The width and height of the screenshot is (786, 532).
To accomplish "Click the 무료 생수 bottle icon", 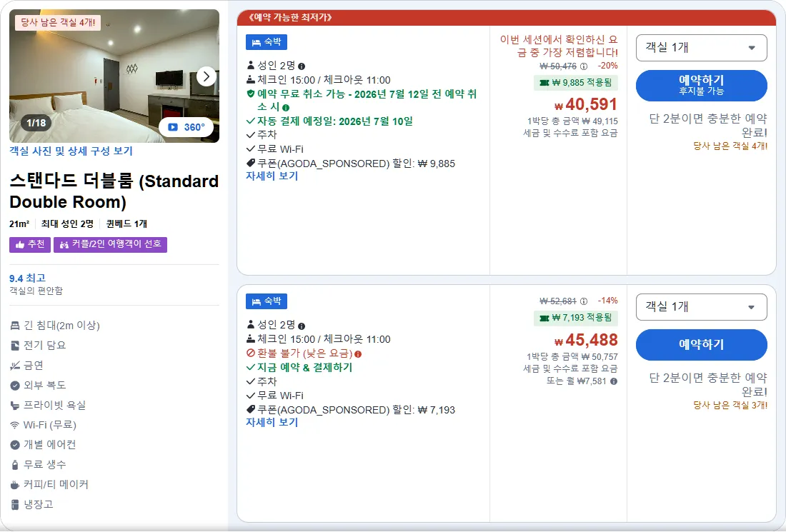I will point(15,465).
